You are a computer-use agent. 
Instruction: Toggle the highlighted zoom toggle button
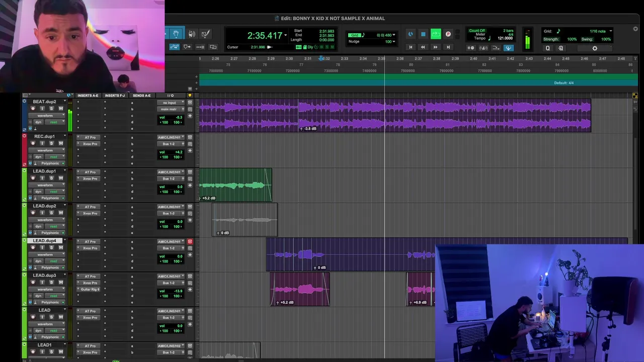174,47
